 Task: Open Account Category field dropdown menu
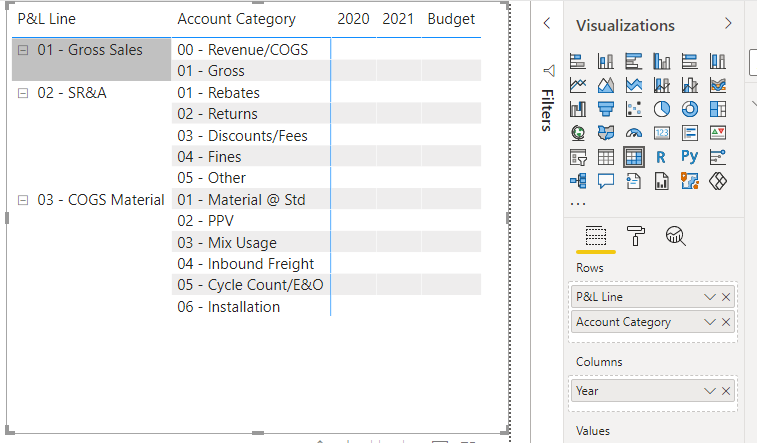[x=710, y=322]
